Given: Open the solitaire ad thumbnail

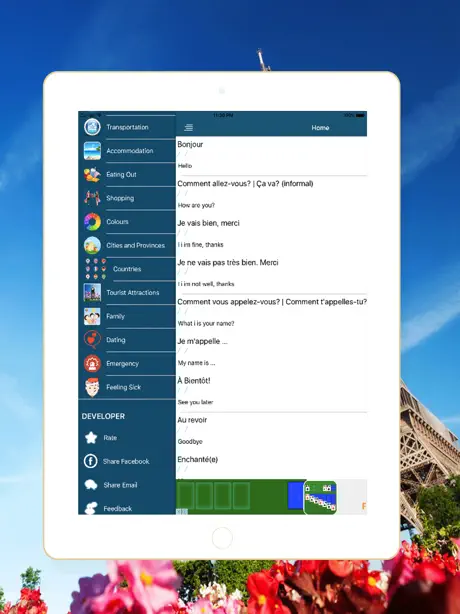Looking at the screenshot, I should [x=320, y=497].
